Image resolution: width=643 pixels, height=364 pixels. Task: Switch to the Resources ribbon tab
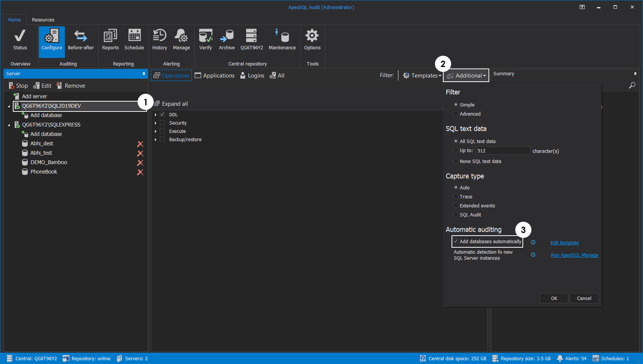point(43,20)
